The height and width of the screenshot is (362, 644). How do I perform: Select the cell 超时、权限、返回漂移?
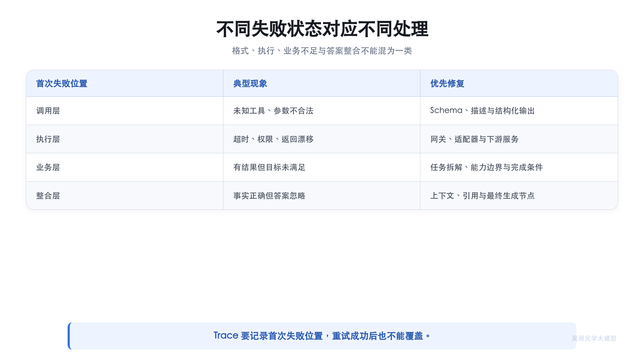[321, 139]
